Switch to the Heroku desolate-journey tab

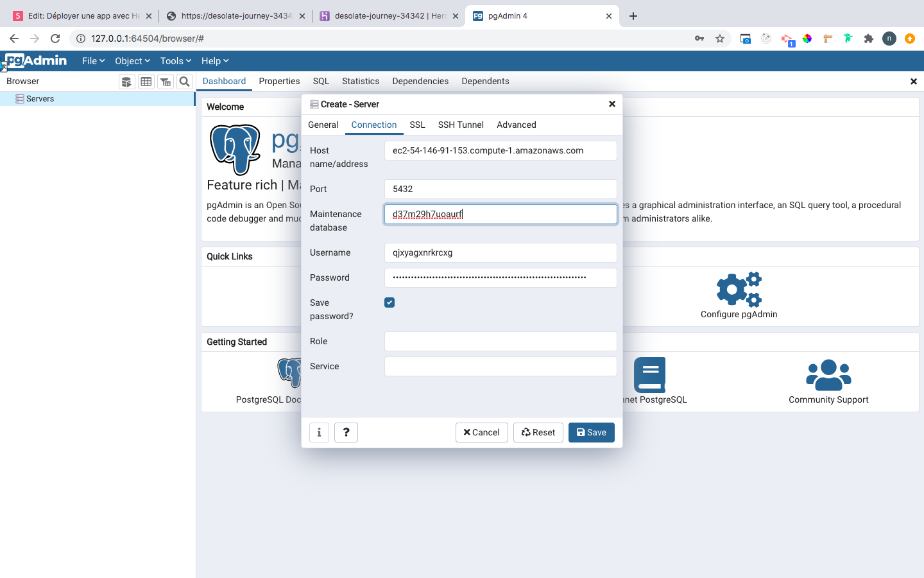click(x=389, y=16)
